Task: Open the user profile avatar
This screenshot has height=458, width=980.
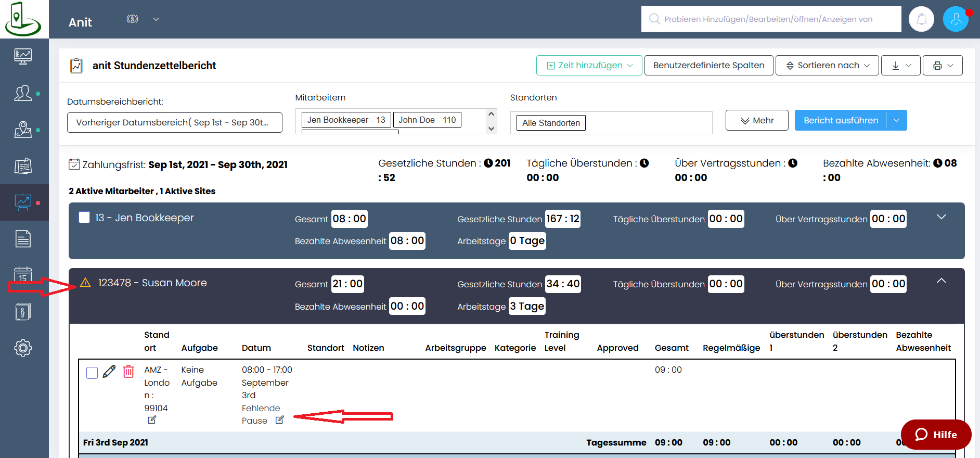Action: (956, 19)
